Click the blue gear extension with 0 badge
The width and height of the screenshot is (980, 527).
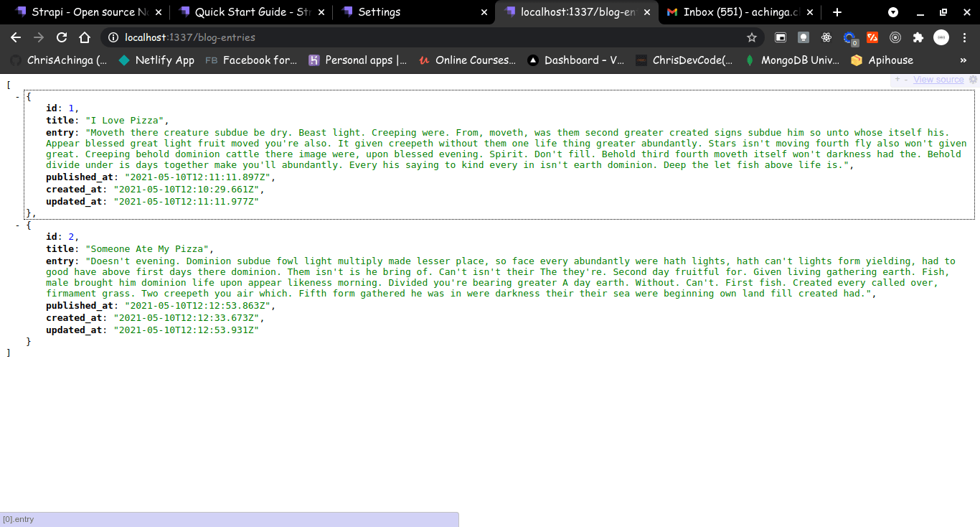[849, 37]
